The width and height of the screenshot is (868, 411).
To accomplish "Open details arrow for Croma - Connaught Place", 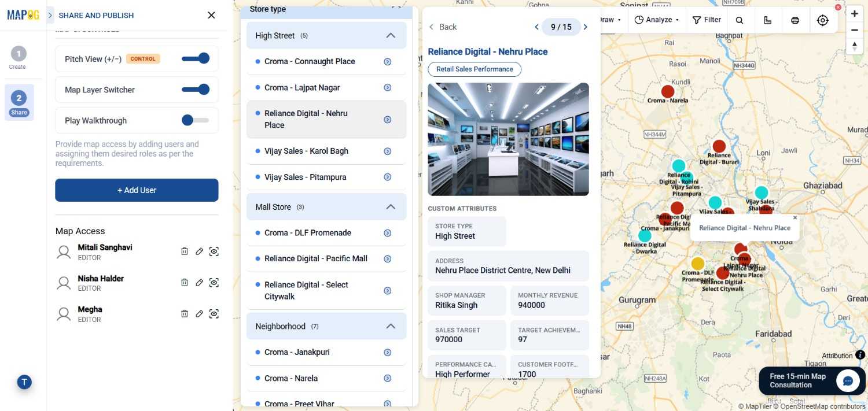I will 388,61.
